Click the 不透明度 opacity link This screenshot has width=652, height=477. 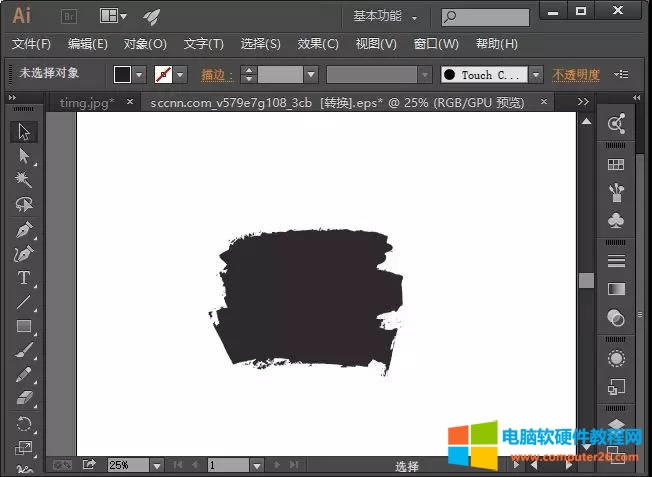point(577,75)
